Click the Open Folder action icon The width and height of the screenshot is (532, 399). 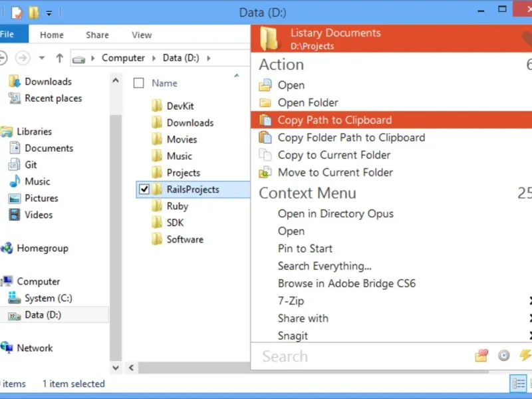click(265, 102)
